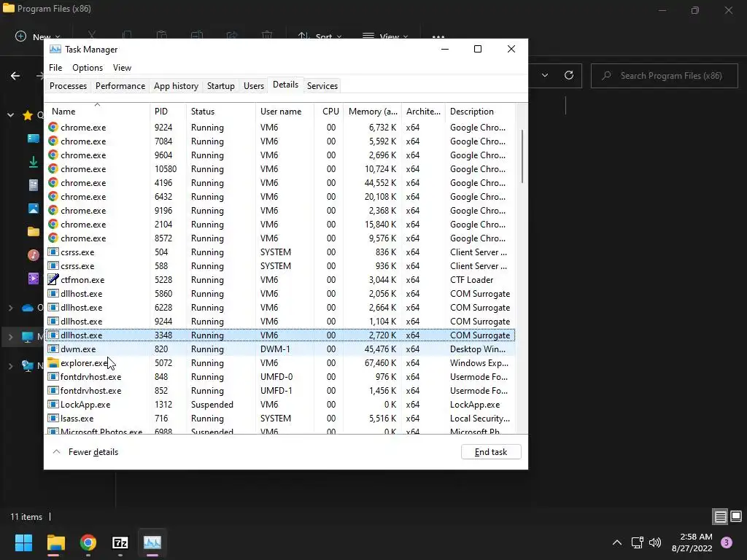This screenshot has height=560, width=747.
Task: Switch to large icons view in File Explorer
Action: coord(736,516)
